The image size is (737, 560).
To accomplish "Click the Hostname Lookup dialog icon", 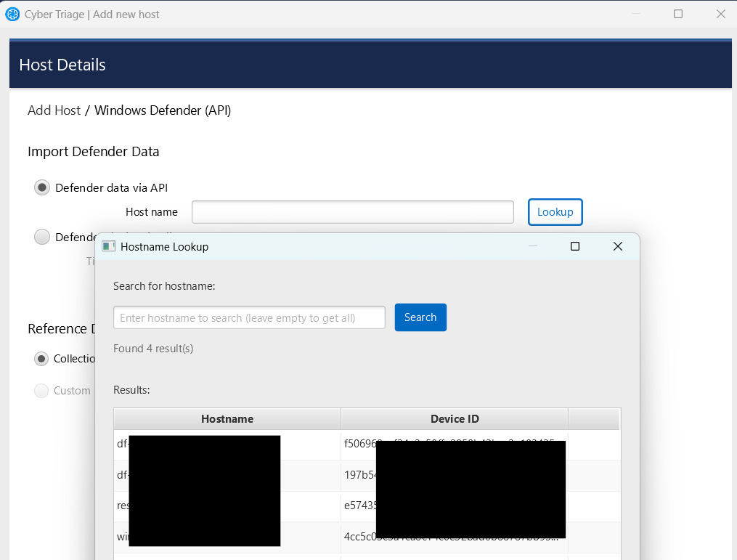I will point(108,246).
